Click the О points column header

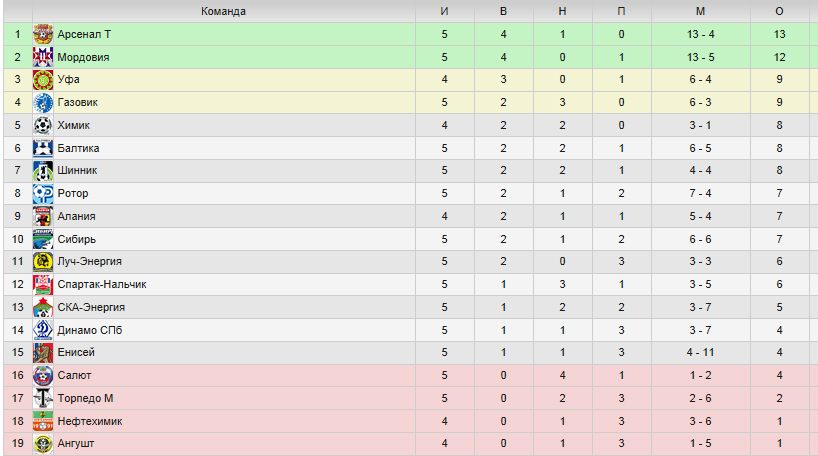pos(779,11)
